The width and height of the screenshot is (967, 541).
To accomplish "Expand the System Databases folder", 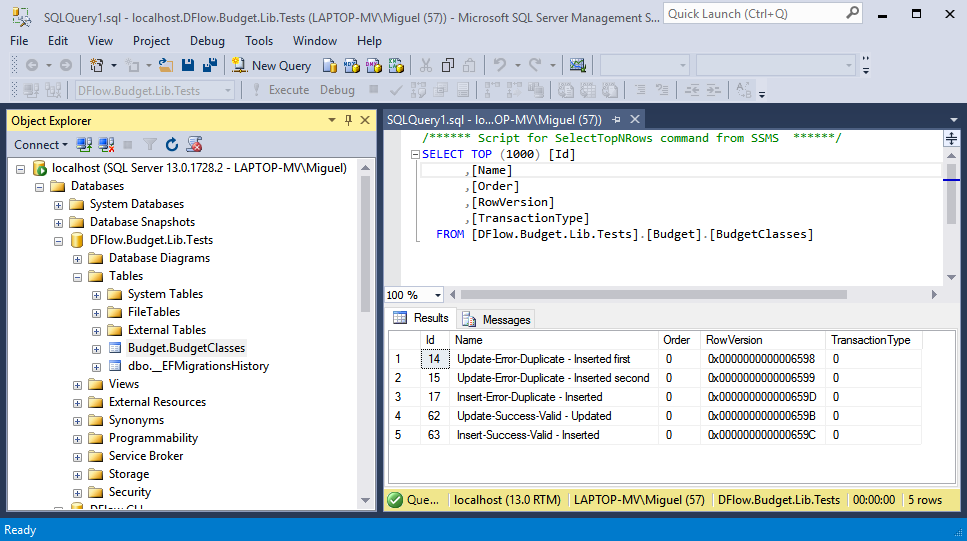I will pyautogui.click(x=59, y=205).
